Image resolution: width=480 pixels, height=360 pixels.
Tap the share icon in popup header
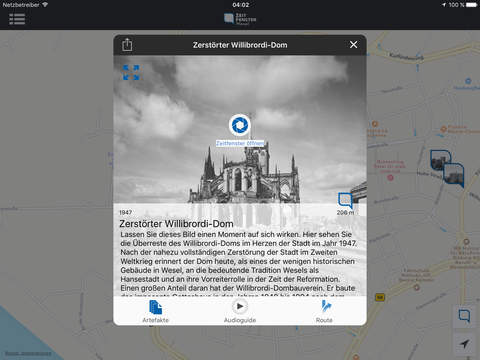click(x=127, y=45)
